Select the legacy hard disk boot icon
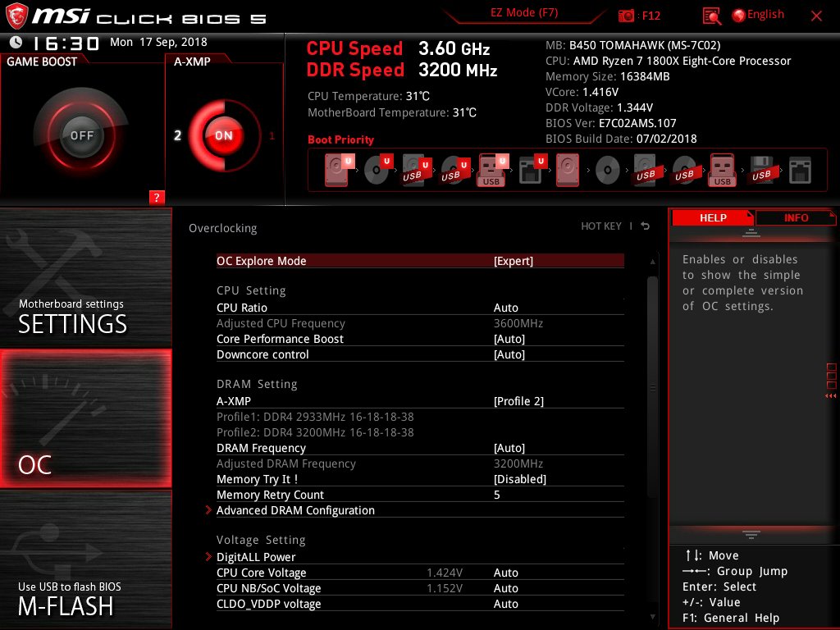The height and width of the screenshot is (630, 840). click(568, 170)
